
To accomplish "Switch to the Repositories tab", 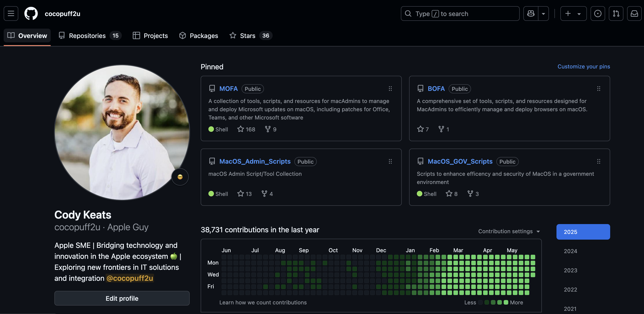I will tap(90, 35).
